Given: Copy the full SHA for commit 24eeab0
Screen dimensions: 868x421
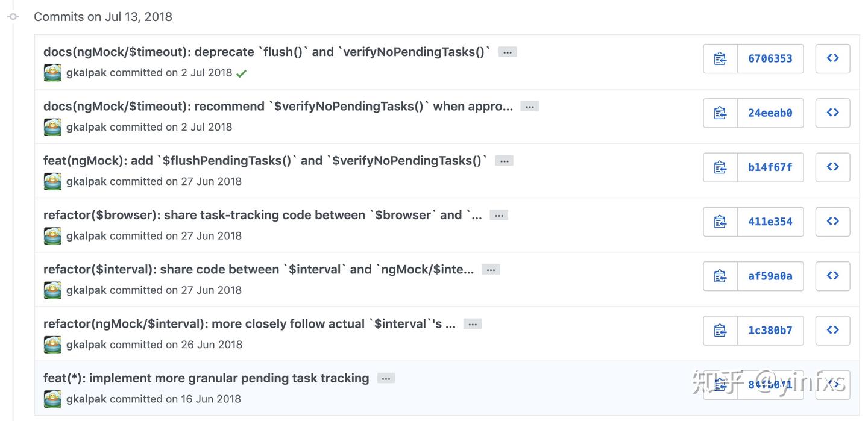Looking at the screenshot, I should tap(720, 113).
